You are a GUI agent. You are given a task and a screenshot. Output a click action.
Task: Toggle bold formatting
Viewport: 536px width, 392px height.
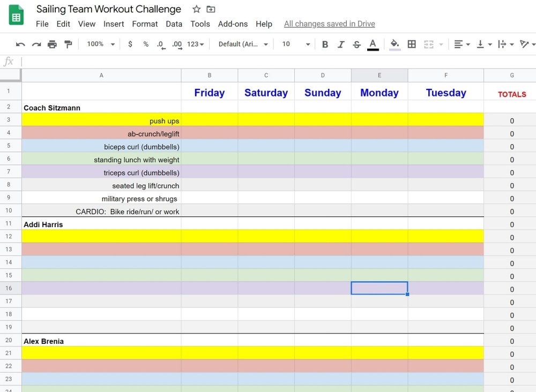(x=325, y=44)
